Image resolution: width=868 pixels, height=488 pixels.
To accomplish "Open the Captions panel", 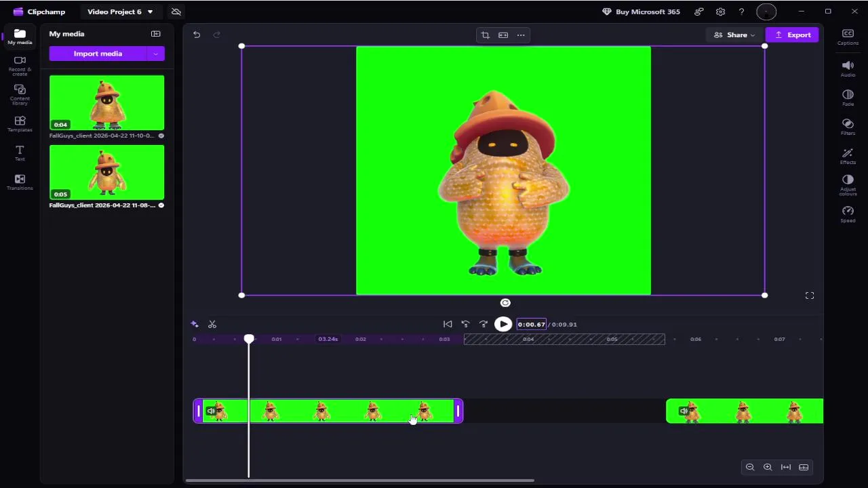I will click(848, 37).
